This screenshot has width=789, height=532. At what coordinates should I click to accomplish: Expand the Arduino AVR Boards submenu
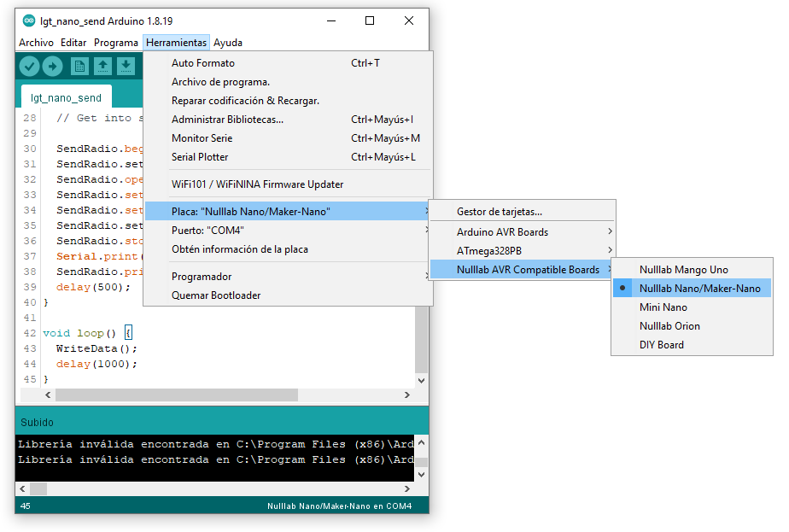point(523,232)
